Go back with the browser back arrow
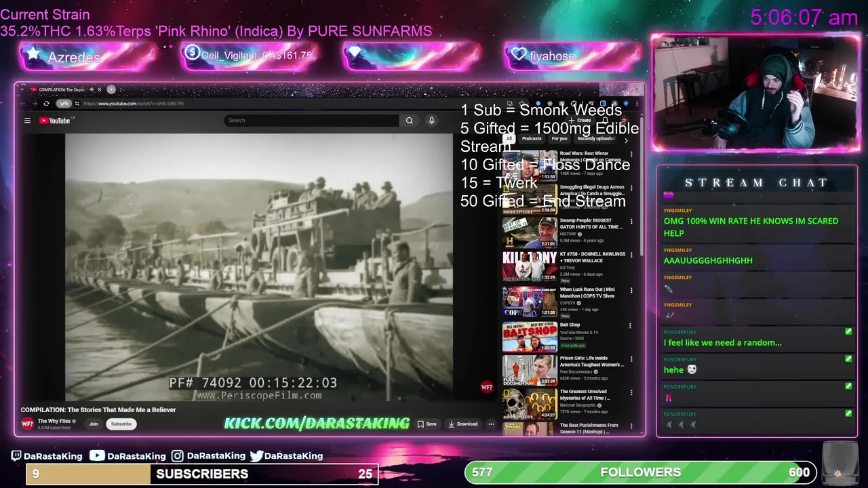 coord(23,104)
